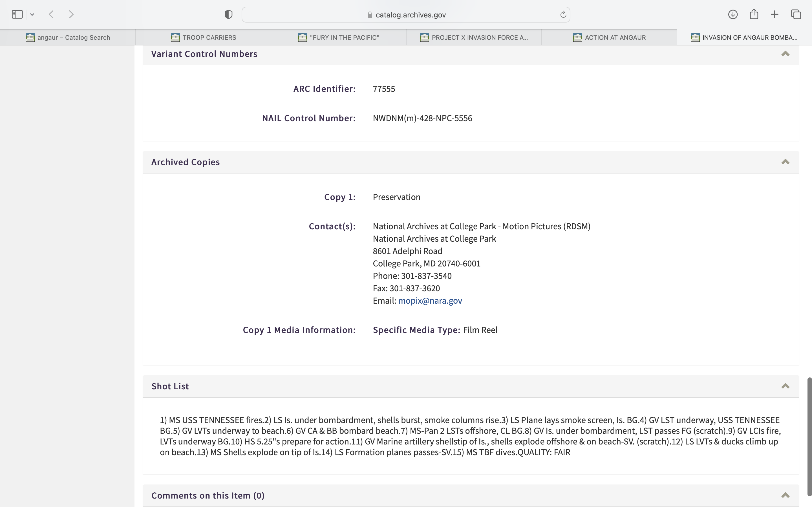Go back to previous page
812x507 pixels.
click(51, 14)
